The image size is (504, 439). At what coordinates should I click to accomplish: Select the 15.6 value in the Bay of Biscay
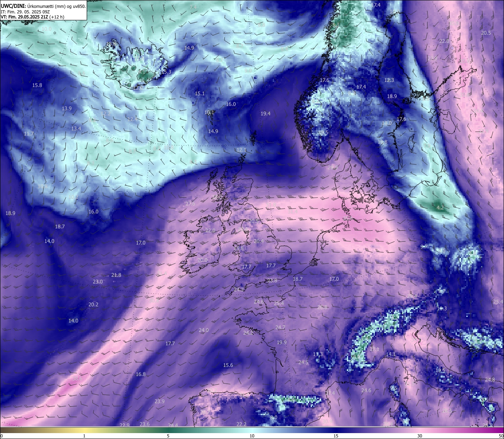coord(228,365)
